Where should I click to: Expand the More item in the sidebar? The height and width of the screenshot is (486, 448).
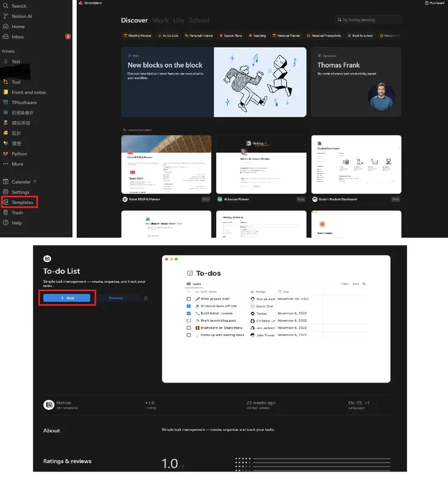pyautogui.click(x=13, y=164)
